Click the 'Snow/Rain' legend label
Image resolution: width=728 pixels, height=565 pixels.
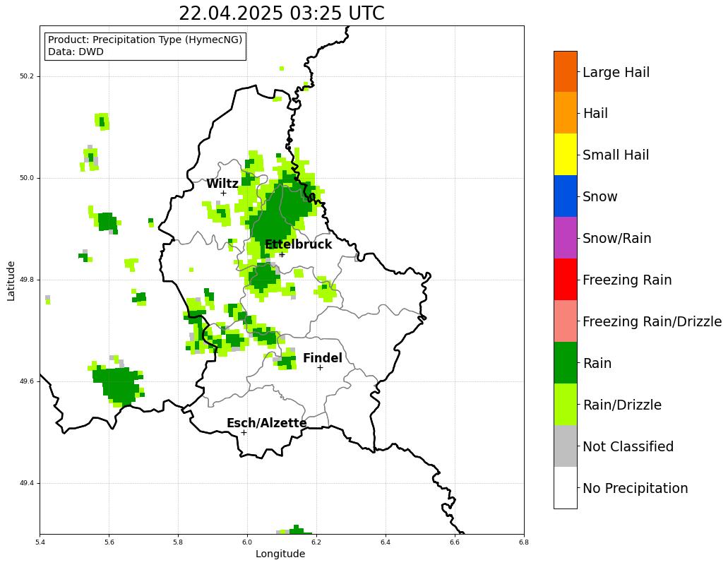click(x=617, y=238)
